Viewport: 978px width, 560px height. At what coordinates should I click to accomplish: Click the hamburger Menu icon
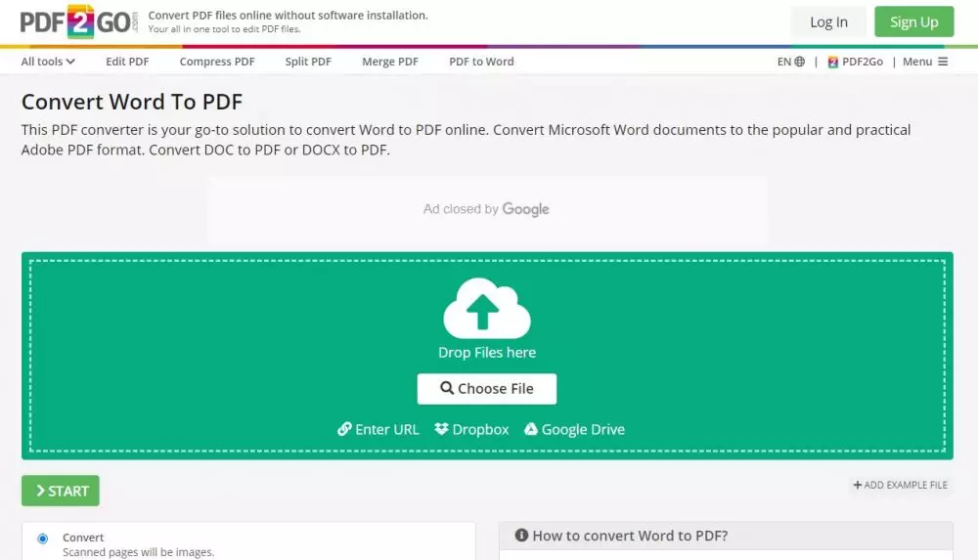(x=943, y=62)
